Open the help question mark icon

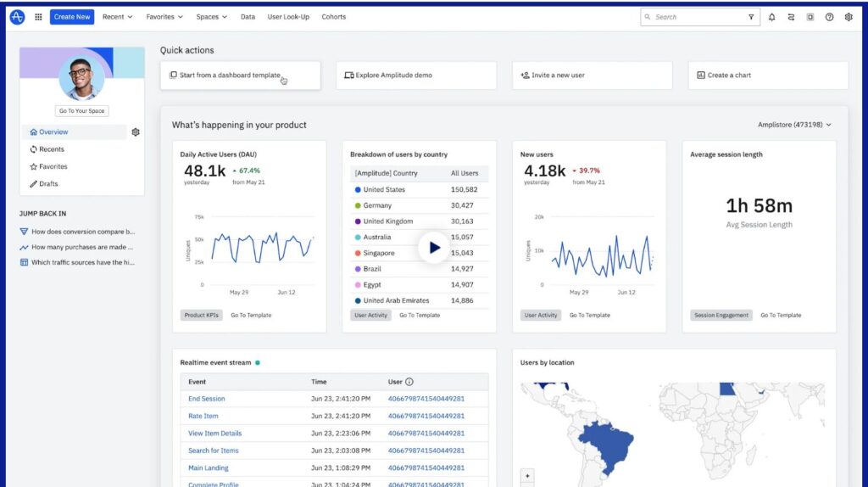[829, 17]
